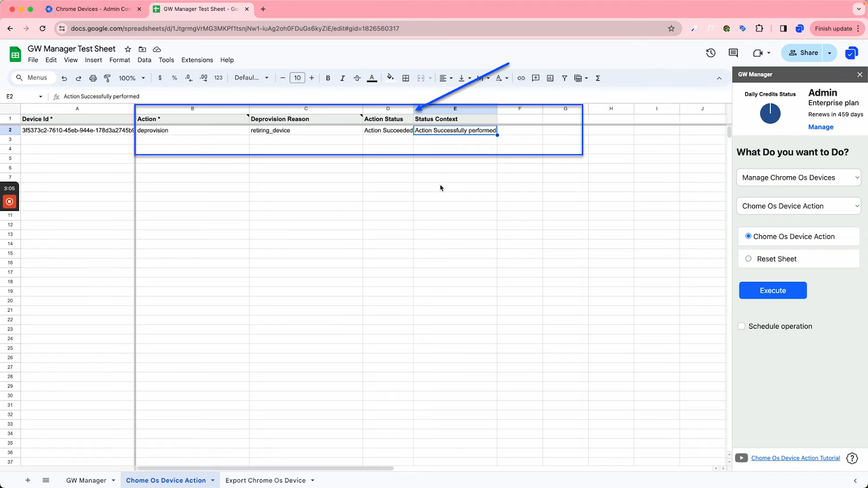The image size is (868, 488).
Task: Open the fill color picker
Action: click(x=390, y=78)
